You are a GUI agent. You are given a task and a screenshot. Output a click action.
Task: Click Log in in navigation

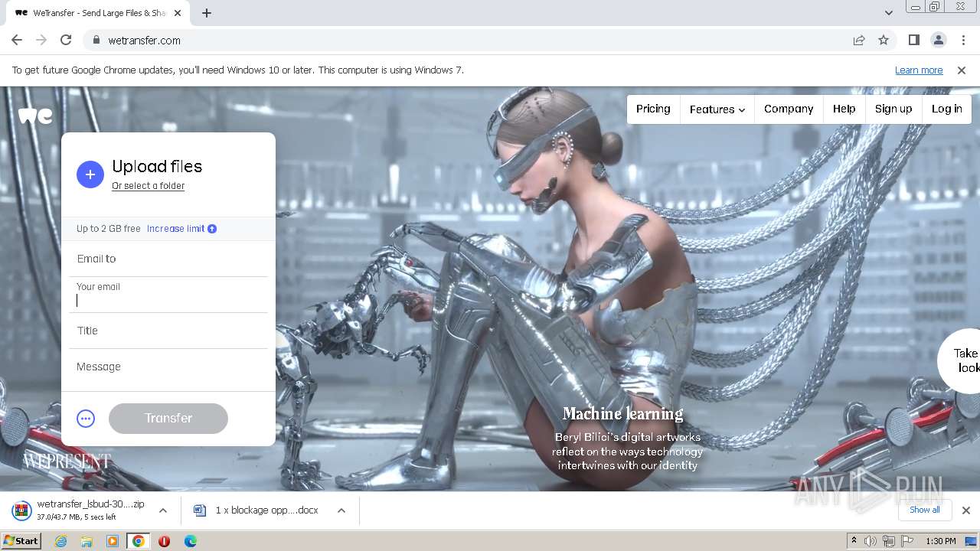point(947,109)
